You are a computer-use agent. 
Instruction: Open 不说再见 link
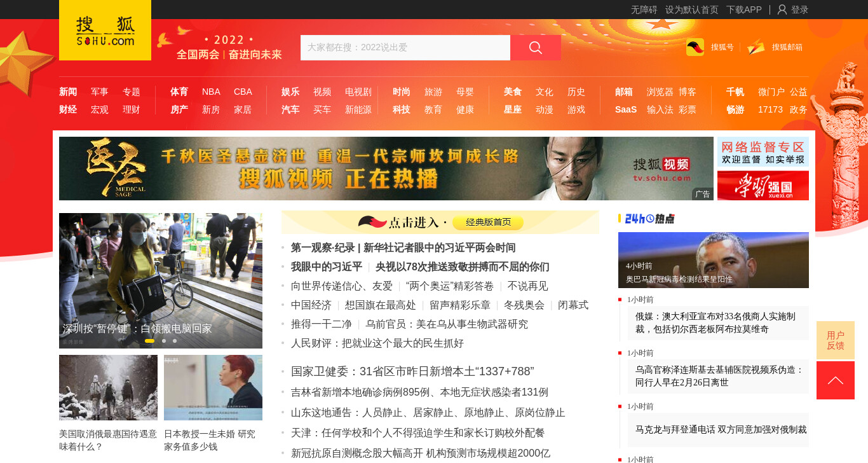coord(527,286)
